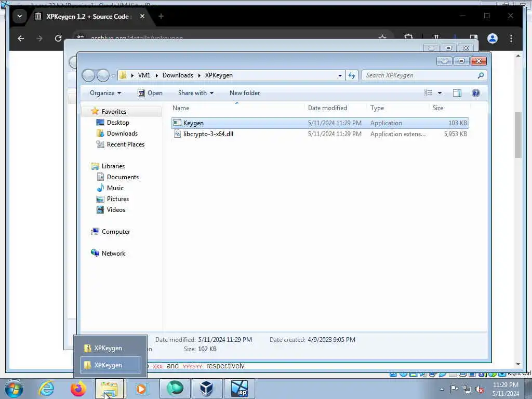Screen dimensions: 532x399
Task: Open the Share with dropdown
Action: click(x=196, y=93)
